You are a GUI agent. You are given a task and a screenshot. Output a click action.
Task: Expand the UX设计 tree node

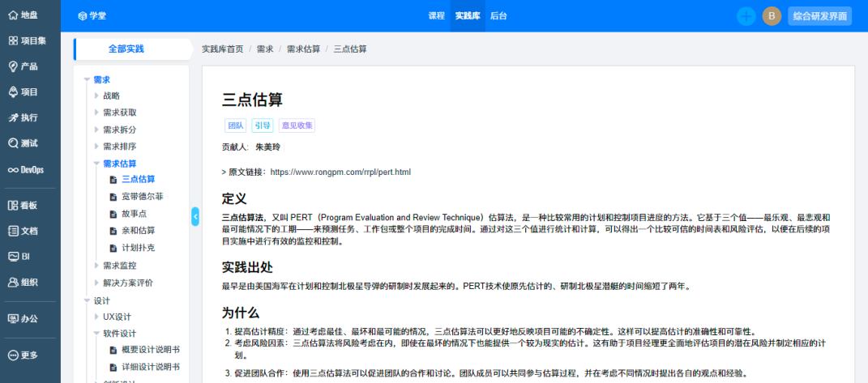click(x=97, y=317)
